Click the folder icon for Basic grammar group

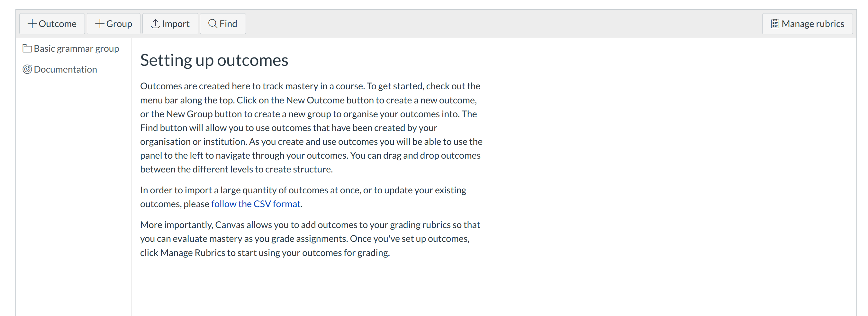27,49
